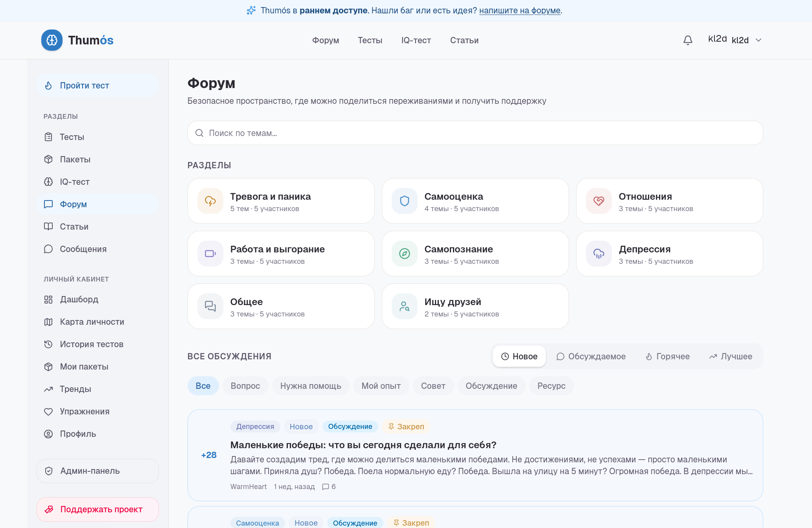The image size is (812, 528).
Task: Open Тесты in the top navigation
Action: tap(370, 40)
